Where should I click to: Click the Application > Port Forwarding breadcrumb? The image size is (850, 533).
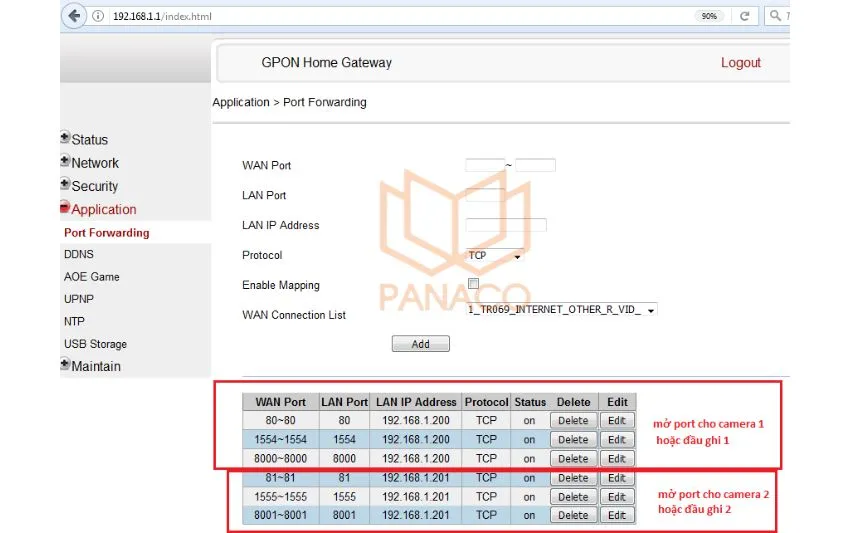[x=289, y=102]
